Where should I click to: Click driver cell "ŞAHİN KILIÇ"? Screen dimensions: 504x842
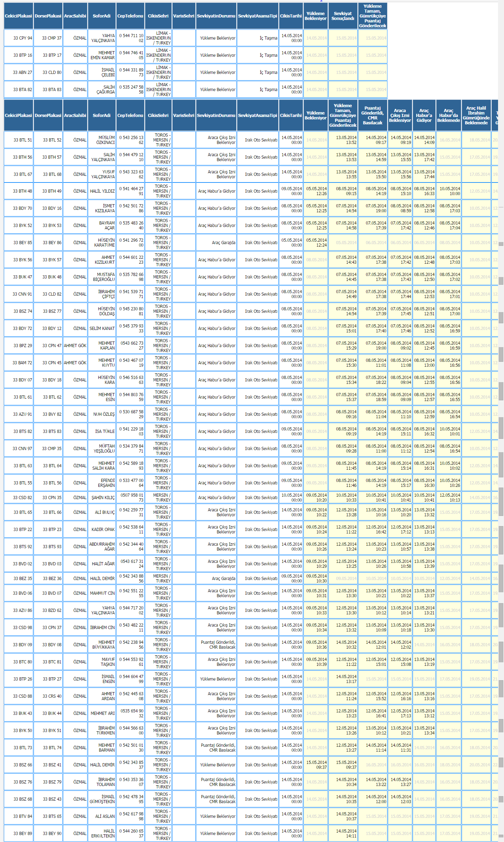point(101,497)
